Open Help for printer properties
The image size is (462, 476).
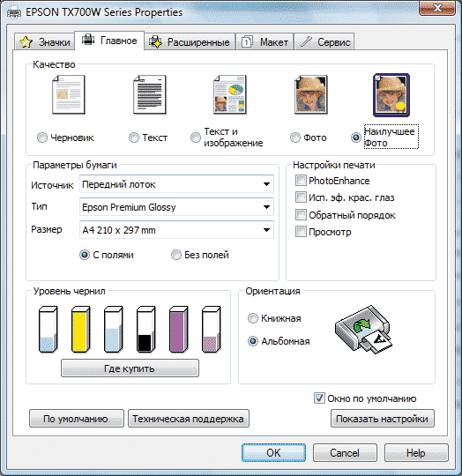click(x=416, y=452)
